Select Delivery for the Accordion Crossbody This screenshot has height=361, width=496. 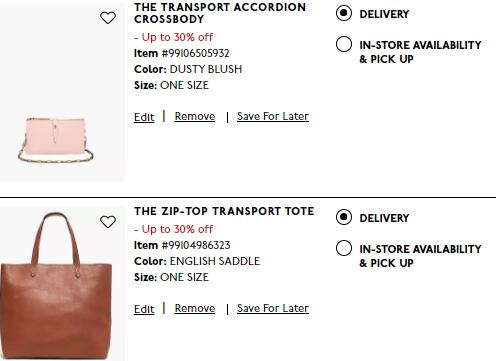point(344,13)
